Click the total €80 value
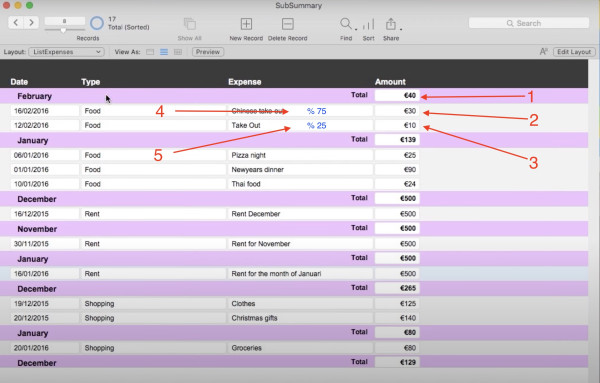Viewport: 600px width, 383px height. 397,332
